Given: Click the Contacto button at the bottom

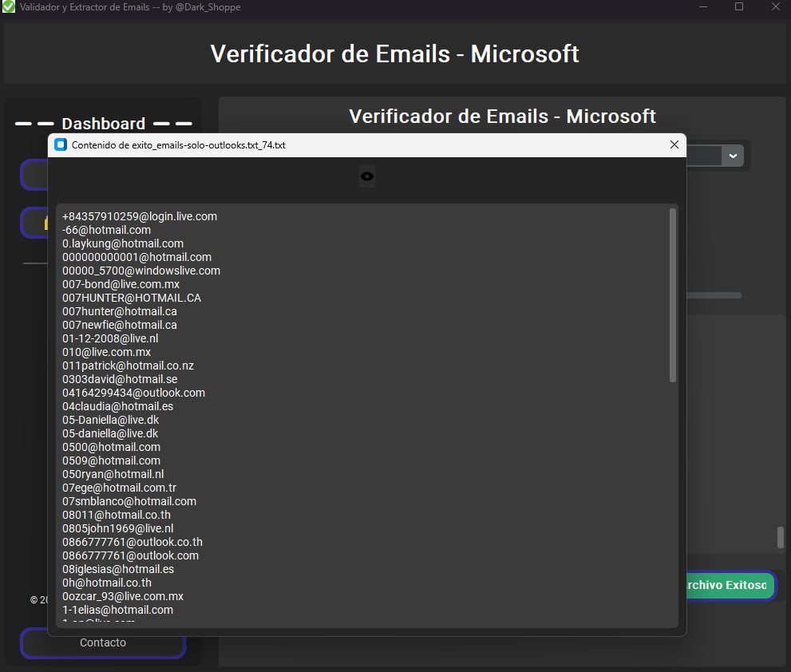Looking at the screenshot, I should point(102,642).
